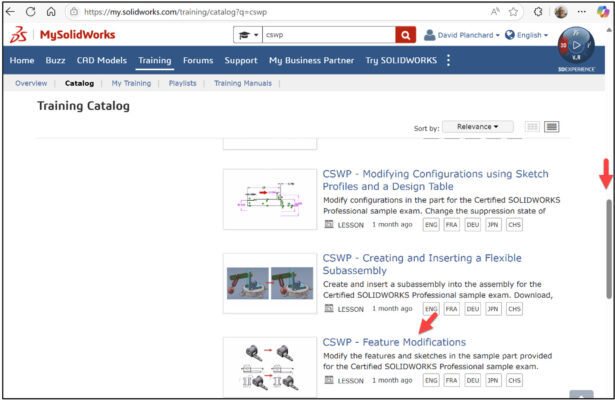615x400 pixels.
Task: Open CSWP Feature Modifications lesson link
Action: tap(394, 342)
